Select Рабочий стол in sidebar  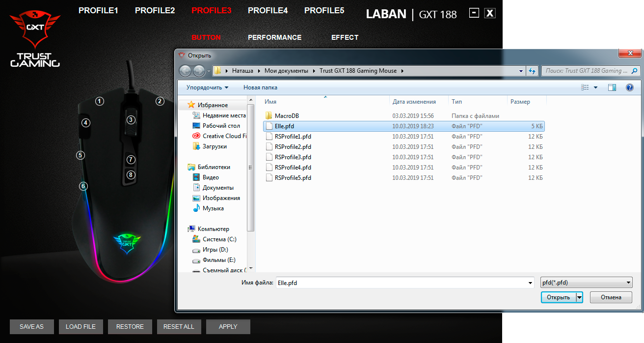(x=216, y=126)
